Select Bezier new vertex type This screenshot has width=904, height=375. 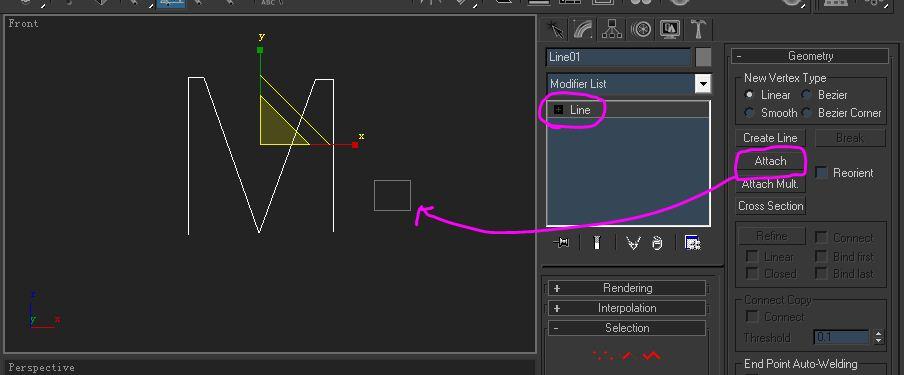(806, 95)
